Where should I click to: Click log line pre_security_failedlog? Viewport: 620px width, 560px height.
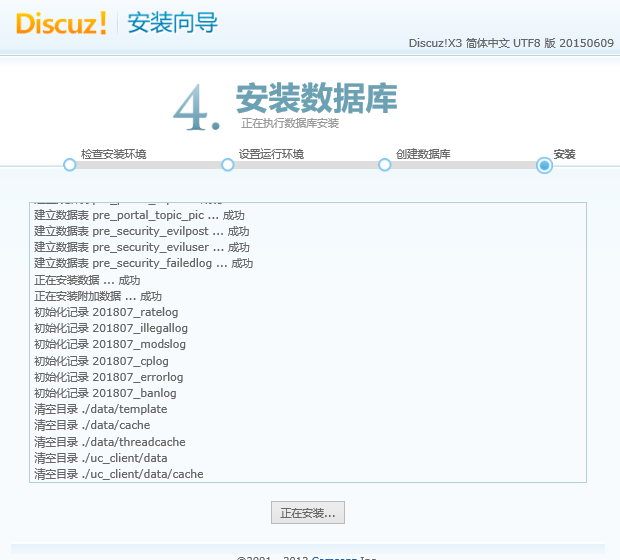click(144, 263)
